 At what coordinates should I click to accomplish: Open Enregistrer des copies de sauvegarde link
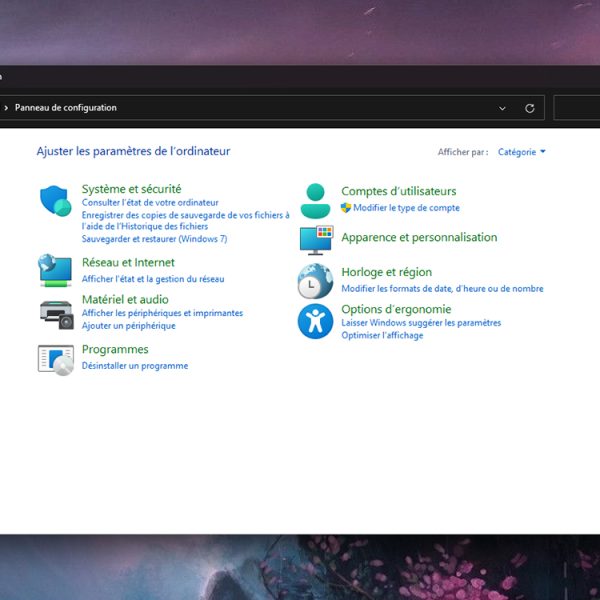click(186, 220)
